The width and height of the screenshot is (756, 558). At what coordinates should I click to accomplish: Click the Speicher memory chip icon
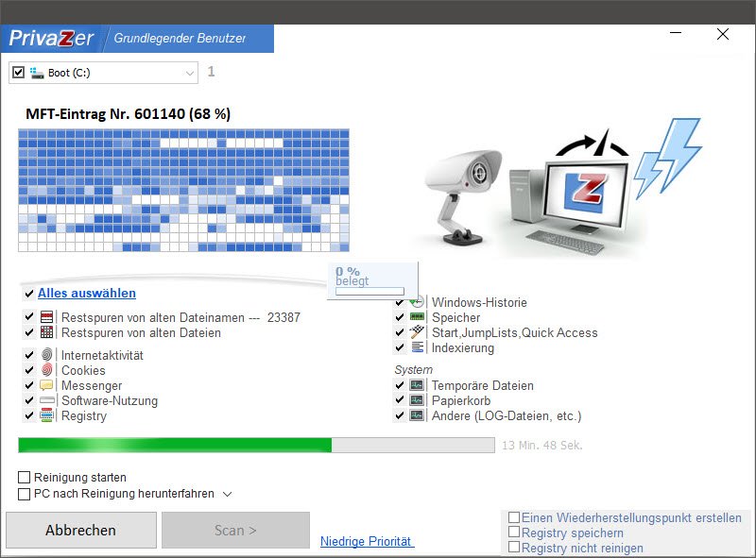[417, 316]
